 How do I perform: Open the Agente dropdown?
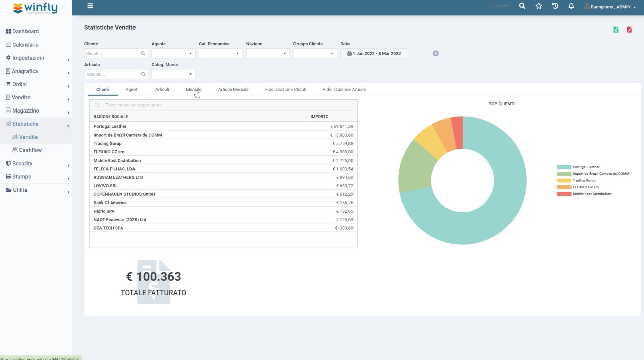point(173,53)
